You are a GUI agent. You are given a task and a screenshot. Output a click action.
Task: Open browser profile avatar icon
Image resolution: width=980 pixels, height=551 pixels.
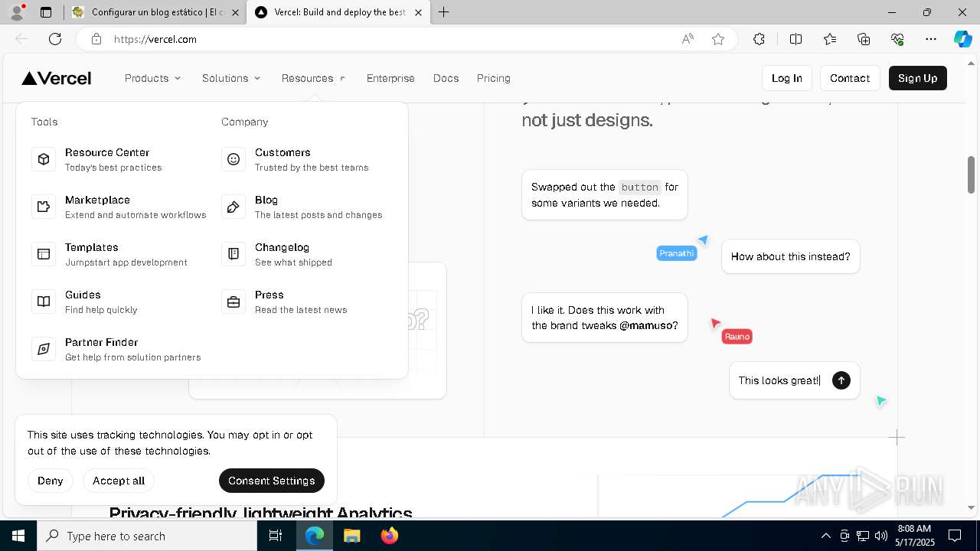coord(17,11)
